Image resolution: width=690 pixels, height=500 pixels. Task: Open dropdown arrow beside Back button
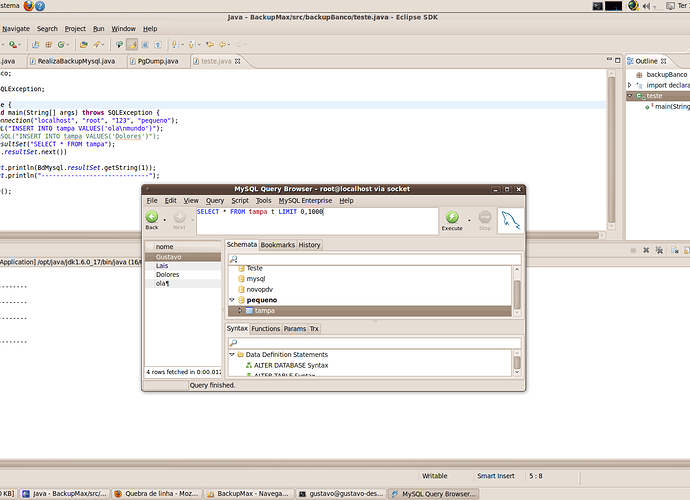[x=165, y=220]
